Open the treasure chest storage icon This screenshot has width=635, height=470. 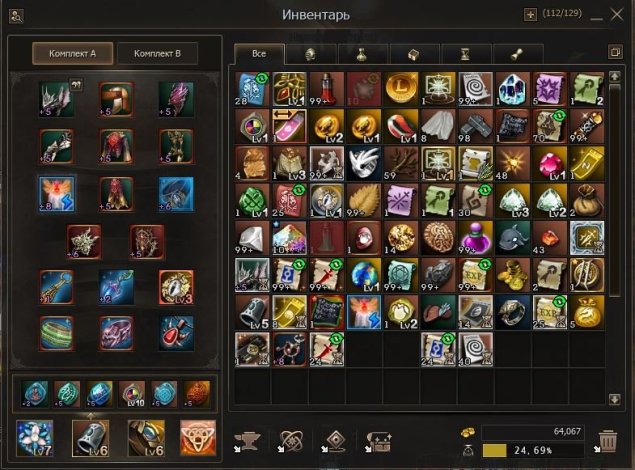378,442
